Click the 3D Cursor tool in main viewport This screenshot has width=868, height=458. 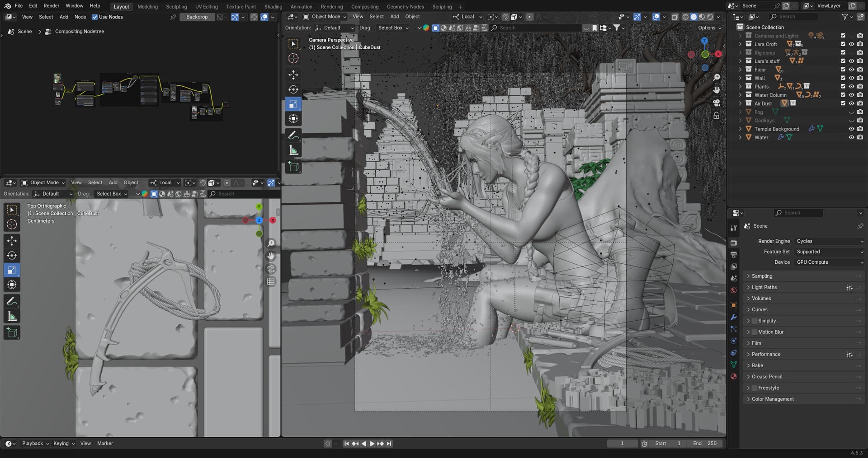click(293, 58)
